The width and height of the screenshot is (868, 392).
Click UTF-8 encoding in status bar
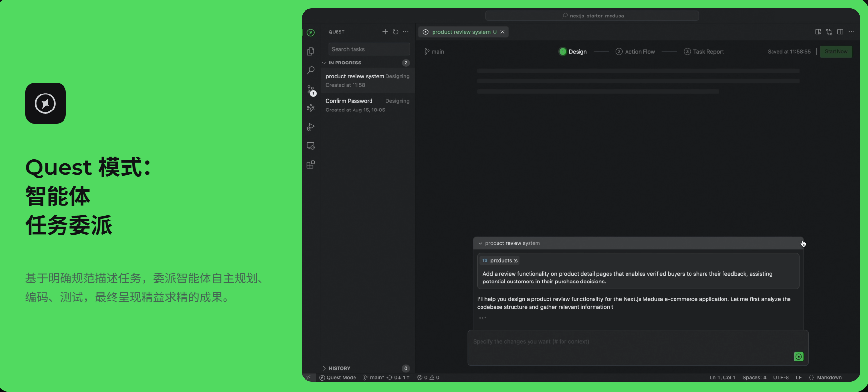(x=781, y=377)
